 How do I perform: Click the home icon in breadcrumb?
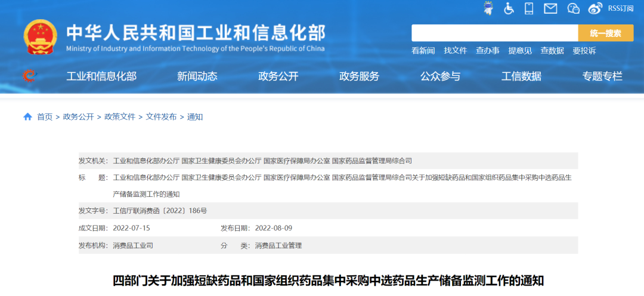(x=27, y=117)
